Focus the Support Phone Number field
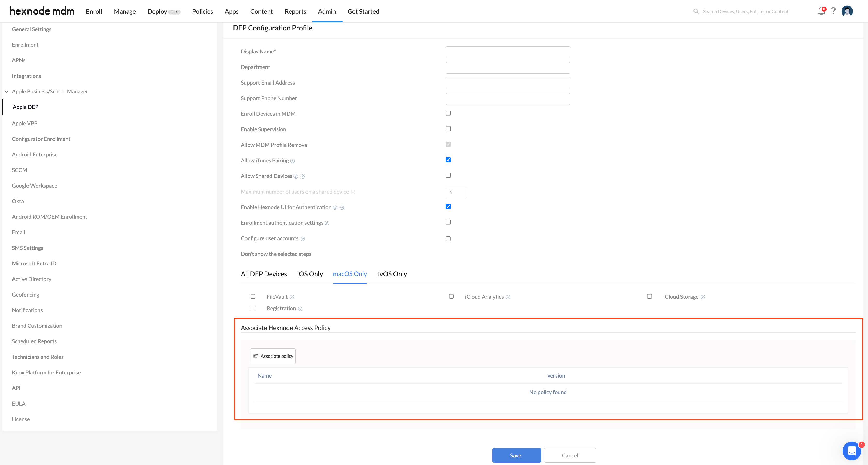 pos(508,99)
